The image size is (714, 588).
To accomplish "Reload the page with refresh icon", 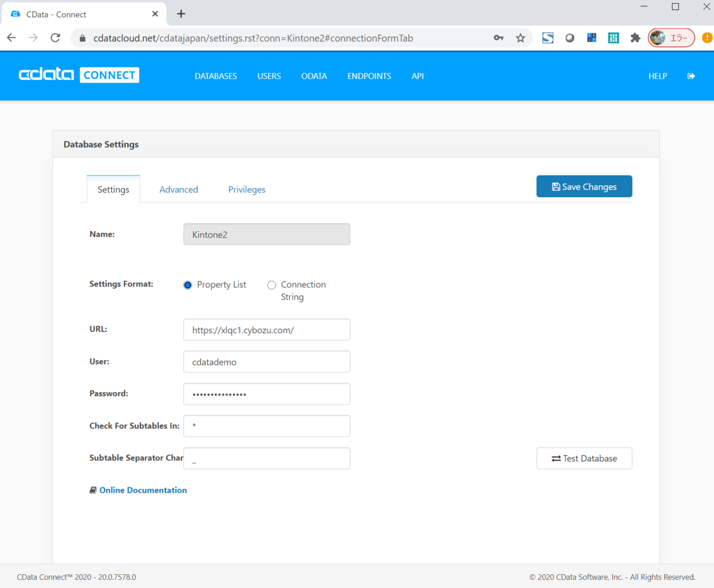I will pyautogui.click(x=55, y=38).
